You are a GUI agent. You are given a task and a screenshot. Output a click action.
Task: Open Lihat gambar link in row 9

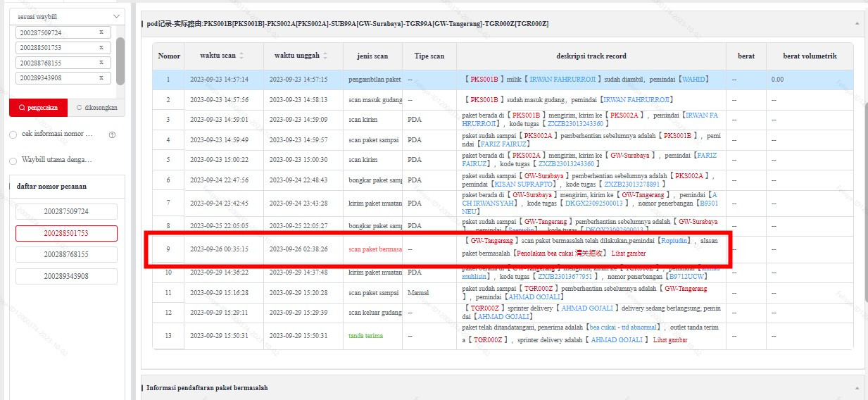(628, 254)
